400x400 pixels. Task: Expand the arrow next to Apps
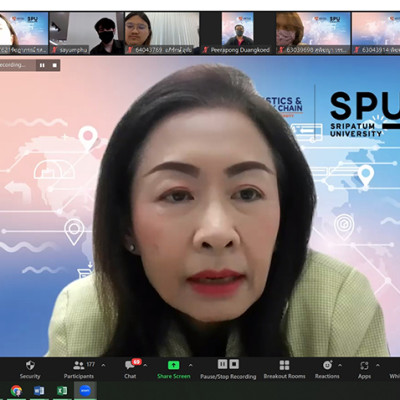[x=378, y=365]
